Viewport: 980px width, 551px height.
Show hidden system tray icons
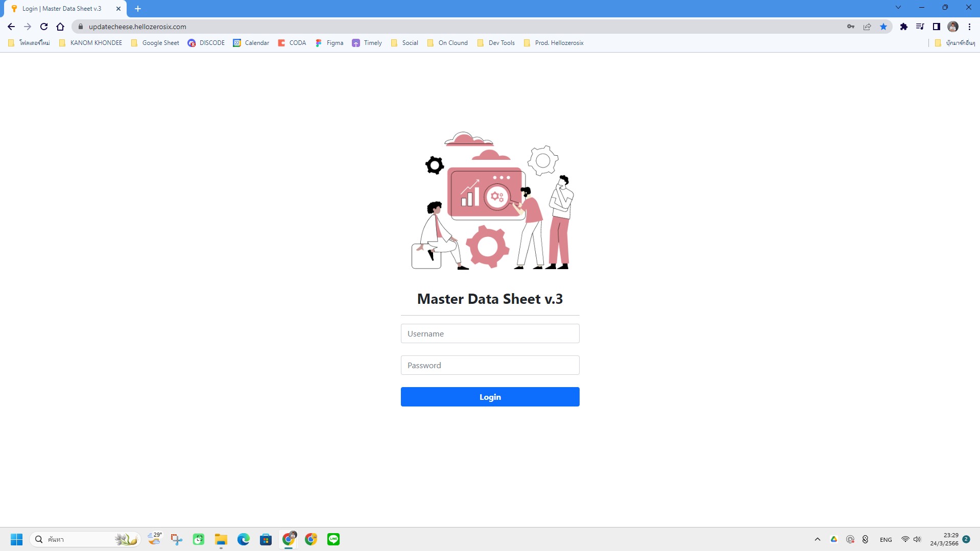(818, 539)
